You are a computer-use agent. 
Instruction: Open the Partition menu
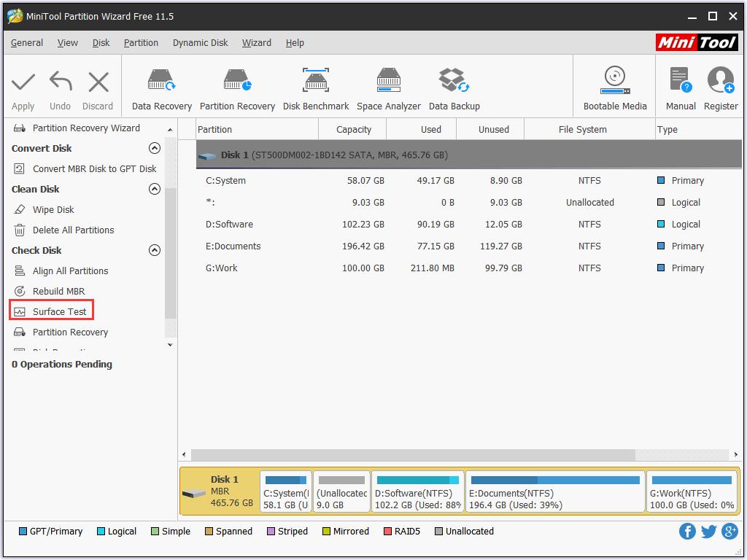141,43
